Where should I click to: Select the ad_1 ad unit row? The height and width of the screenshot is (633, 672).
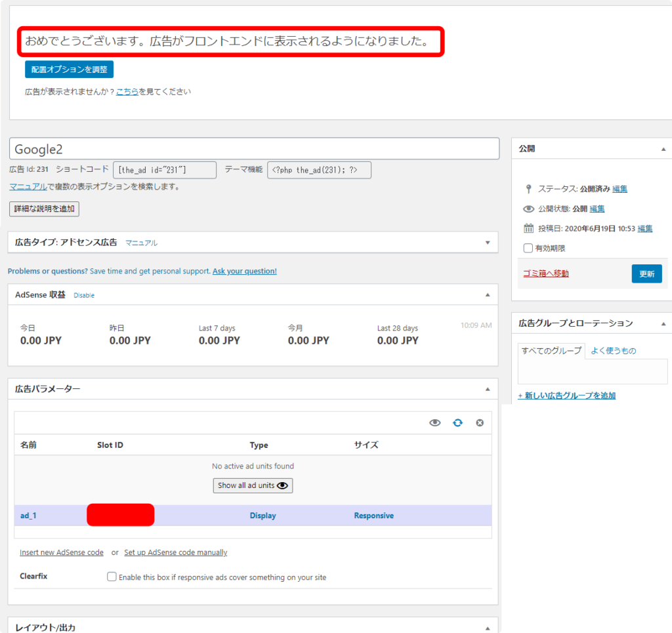coord(253,515)
